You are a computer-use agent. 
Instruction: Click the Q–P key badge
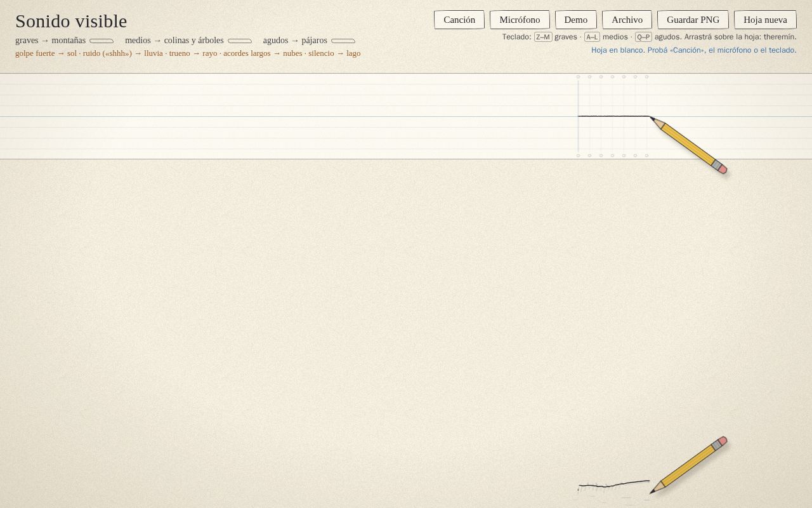pyautogui.click(x=643, y=37)
